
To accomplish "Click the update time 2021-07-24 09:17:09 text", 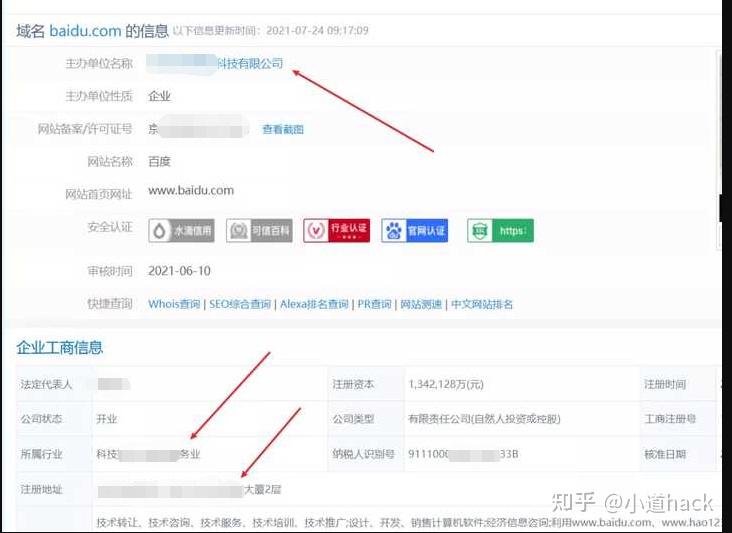I will click(317, 31).
